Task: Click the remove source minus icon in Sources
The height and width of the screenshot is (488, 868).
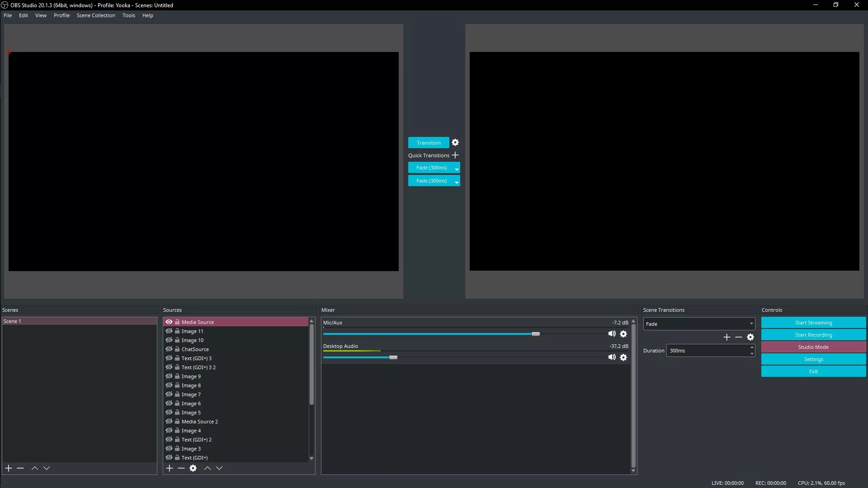Action: (x=182, y=468)
